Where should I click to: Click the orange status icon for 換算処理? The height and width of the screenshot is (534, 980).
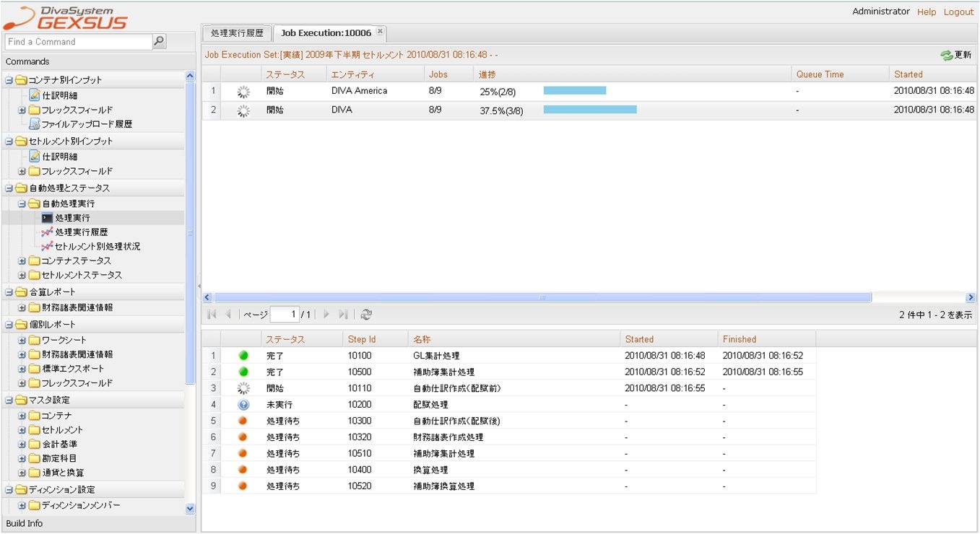[243, 469]
